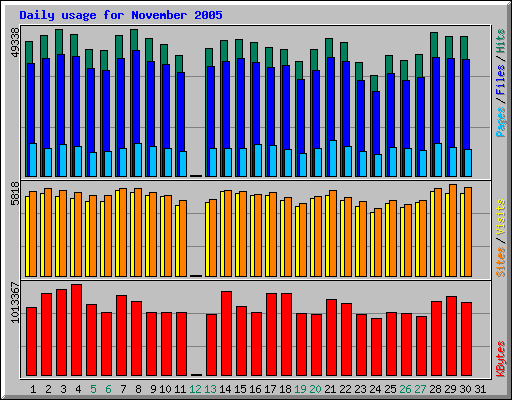Click the blue files bar for day 3

(61, 99)
